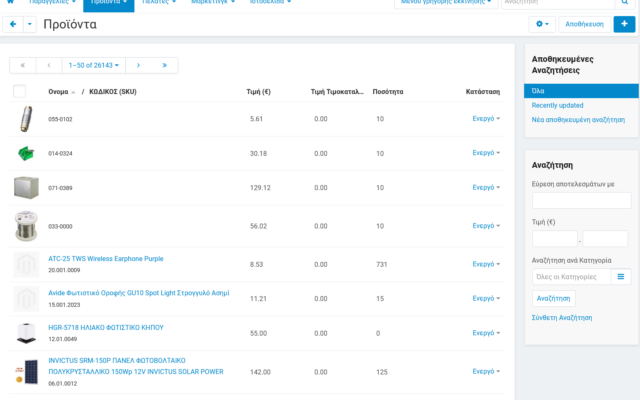Go to the previous page of results

pos(48,65)
